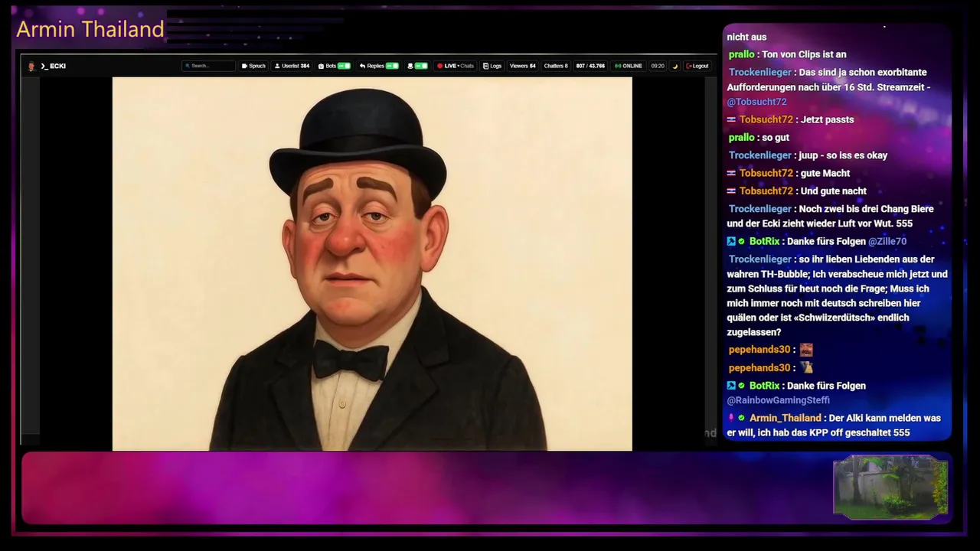Focus the Search input field
The height and width of the screenshot is (551, 980).
click(208, 66)
